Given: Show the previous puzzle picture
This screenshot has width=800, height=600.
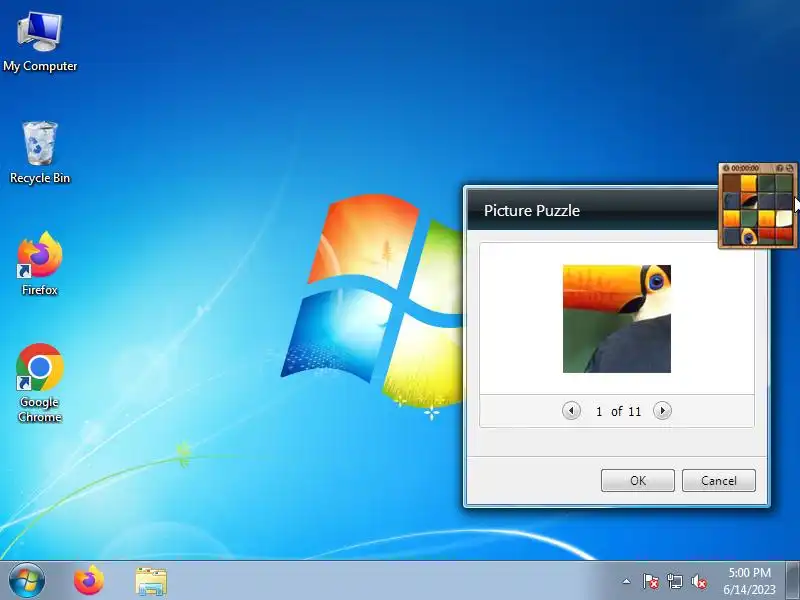Looking at the screenshot, I should tap(571, 410).
